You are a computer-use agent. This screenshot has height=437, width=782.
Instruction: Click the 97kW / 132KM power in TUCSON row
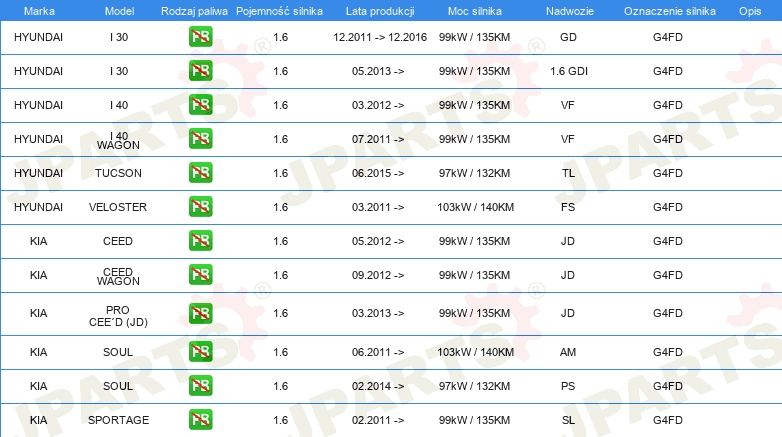point(474,173)
